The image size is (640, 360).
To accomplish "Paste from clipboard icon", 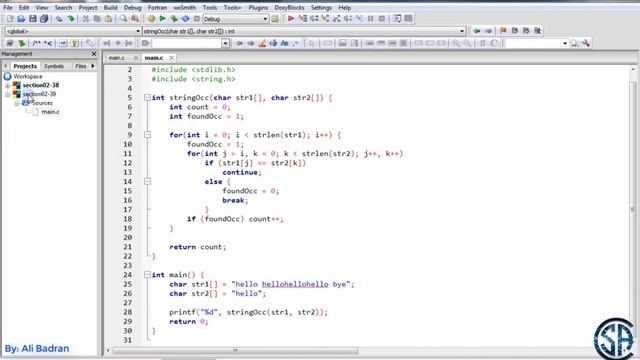I will pyautogui.click(x=108, y=19).
